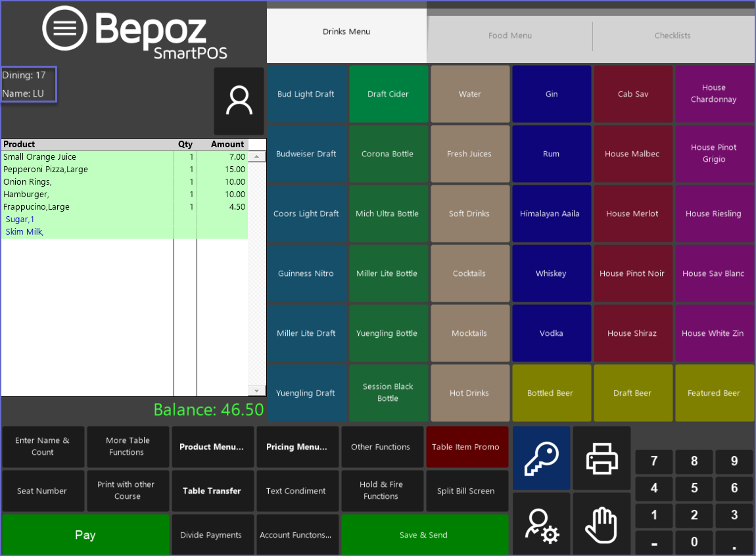Open the Checklists tab
Image resolution: width=756 pixels, height=556 pixels.
pos(673,35)
